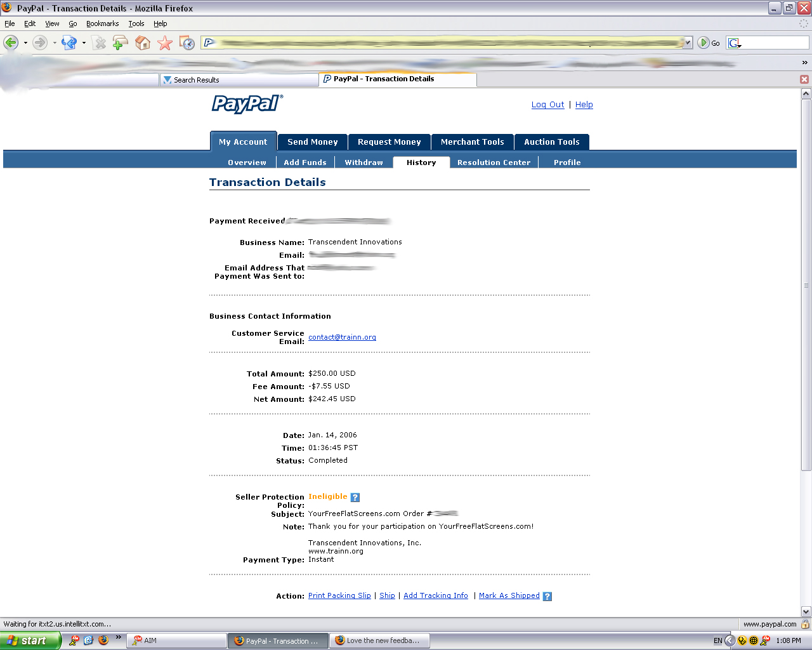The image size is (812, 650).
Task: Click the help icon next to Ineligible
Action: (355, 498)
